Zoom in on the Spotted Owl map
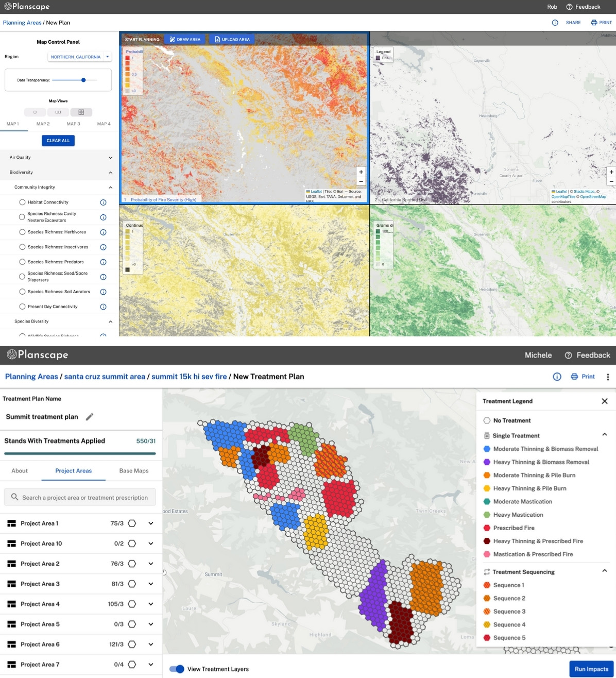616x678 pixels. pyautogui.click(x=611, y=172)
